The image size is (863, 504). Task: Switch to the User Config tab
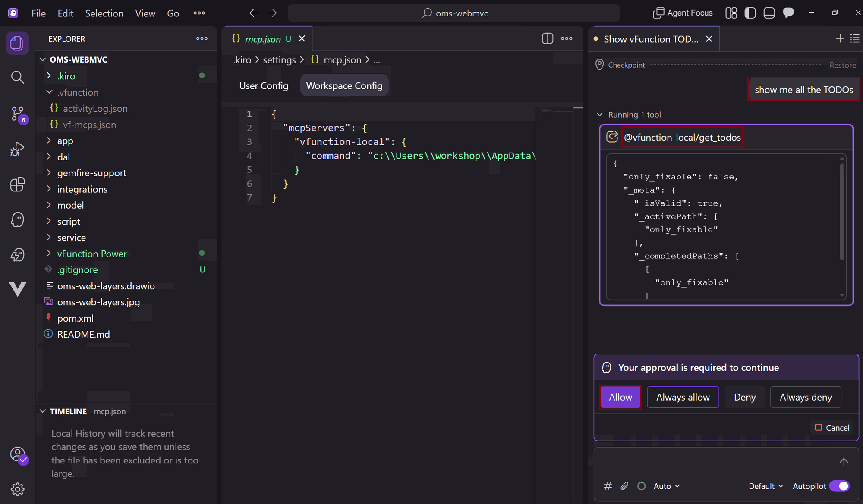click(264, 85)
